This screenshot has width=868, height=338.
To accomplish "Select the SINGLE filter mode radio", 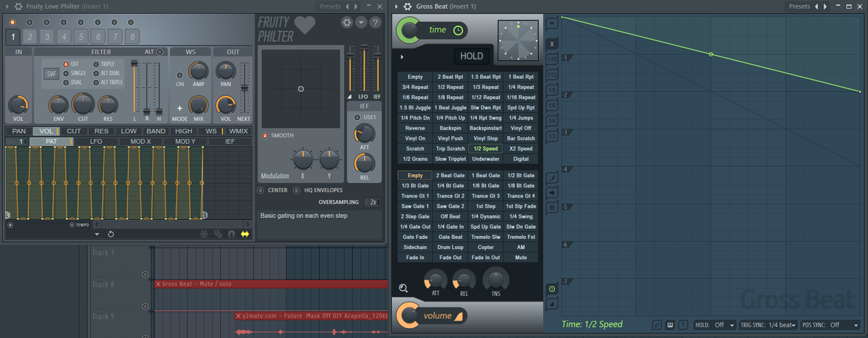I will 67,73.
